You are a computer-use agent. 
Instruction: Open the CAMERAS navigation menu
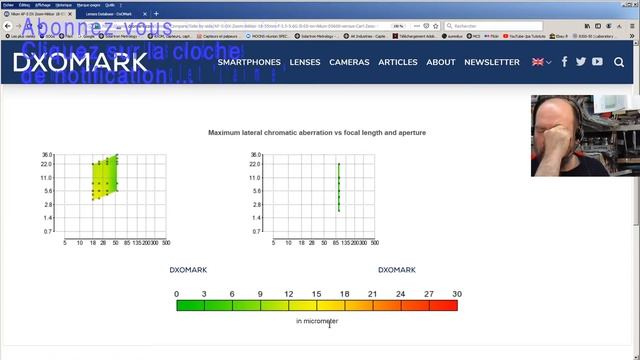[x=349, y=62]
